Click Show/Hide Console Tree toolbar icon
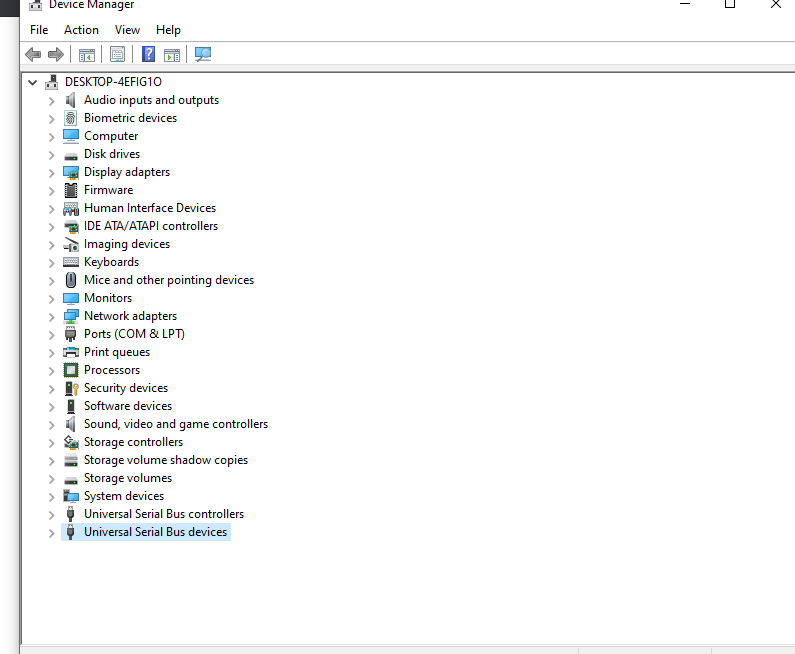The width and height of the screenshot is (795, 654). point(87,55)
